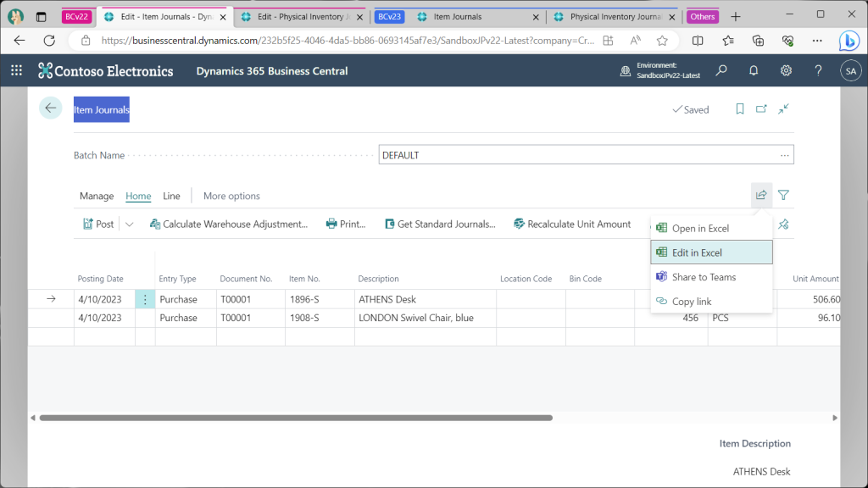Expand More options in the action bar
Screen dimensions: 868x488
[231, 196]
